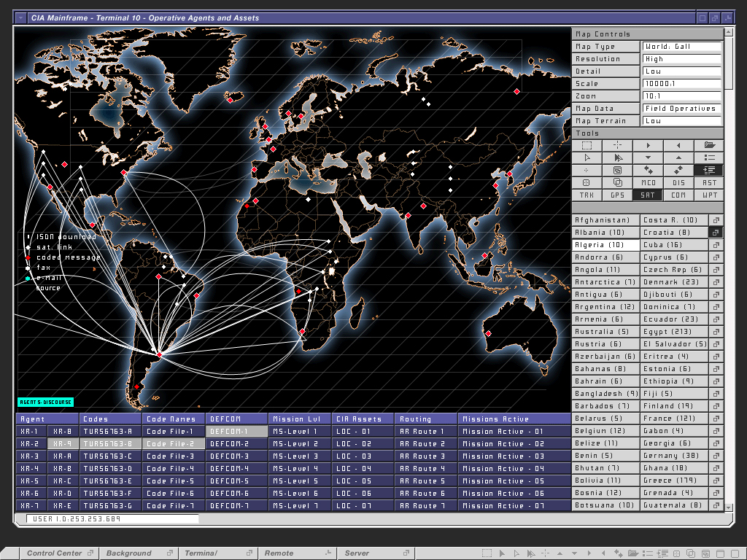Image resolution: width=747 pixels, height=560 pixels.
Task: Enable the GPS tool mode
Action: click(617, 195)
